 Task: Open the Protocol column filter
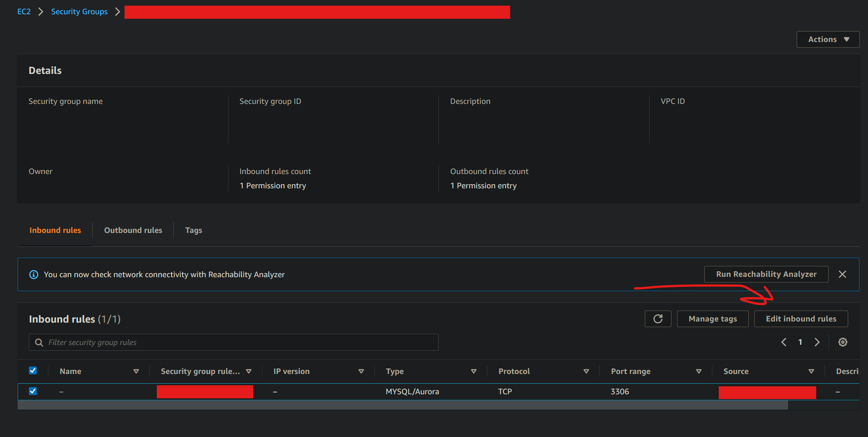pyautogui.click(x=586, y=371)
